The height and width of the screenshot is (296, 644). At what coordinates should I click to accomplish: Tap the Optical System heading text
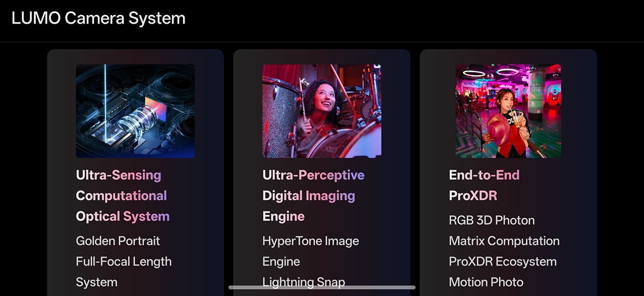click(x=122, y=216)
